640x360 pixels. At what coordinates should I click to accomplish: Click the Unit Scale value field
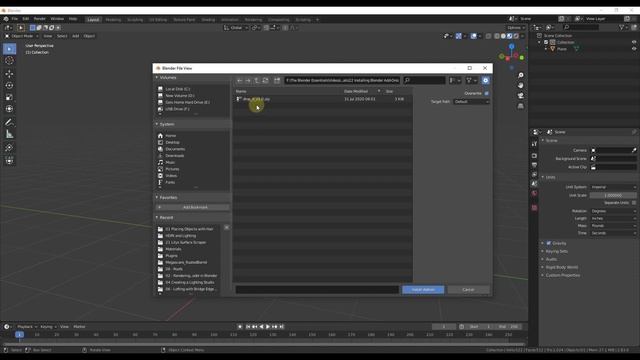[613, 196]
